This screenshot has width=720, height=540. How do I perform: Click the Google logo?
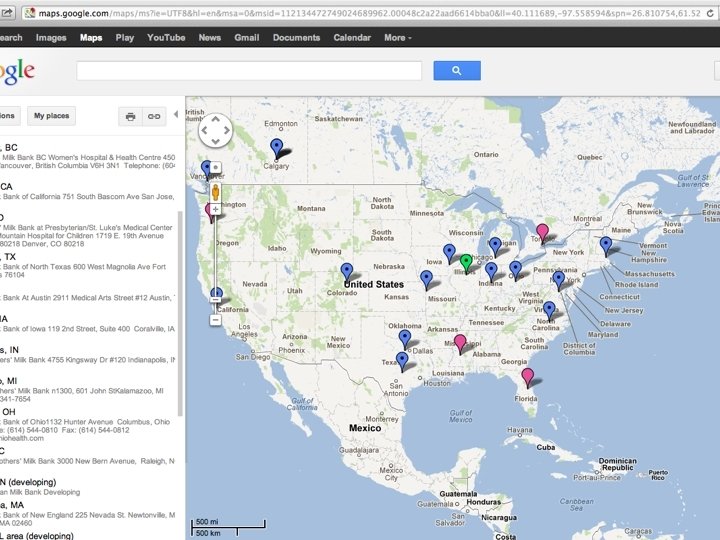(17, 71)
